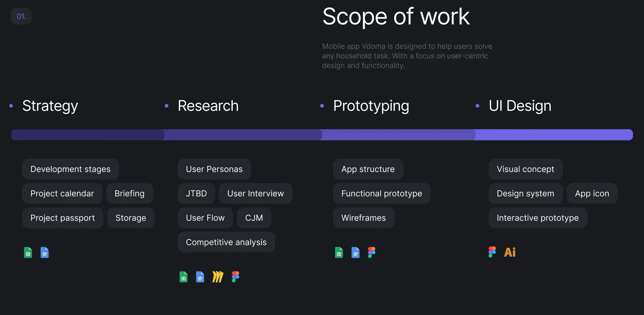This screenshot has height=315, width=644.
Task: Click the Google Docs icon under Strategy
Action: 44,252
